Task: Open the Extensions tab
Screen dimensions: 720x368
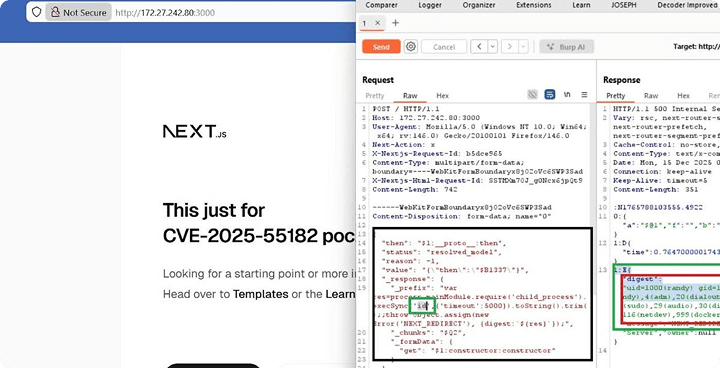Action: [x=534, y=5]
